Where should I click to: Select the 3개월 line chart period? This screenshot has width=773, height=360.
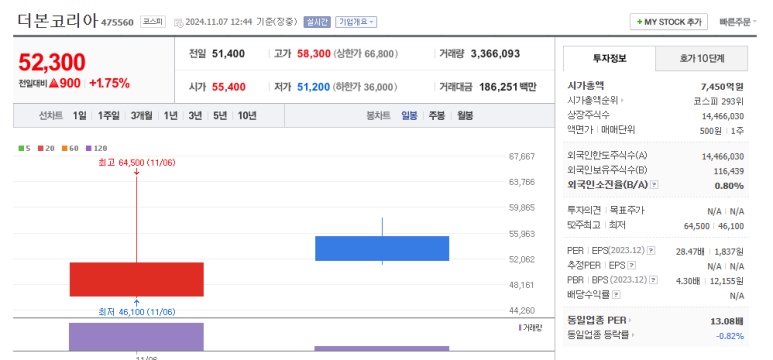point(141,116)
